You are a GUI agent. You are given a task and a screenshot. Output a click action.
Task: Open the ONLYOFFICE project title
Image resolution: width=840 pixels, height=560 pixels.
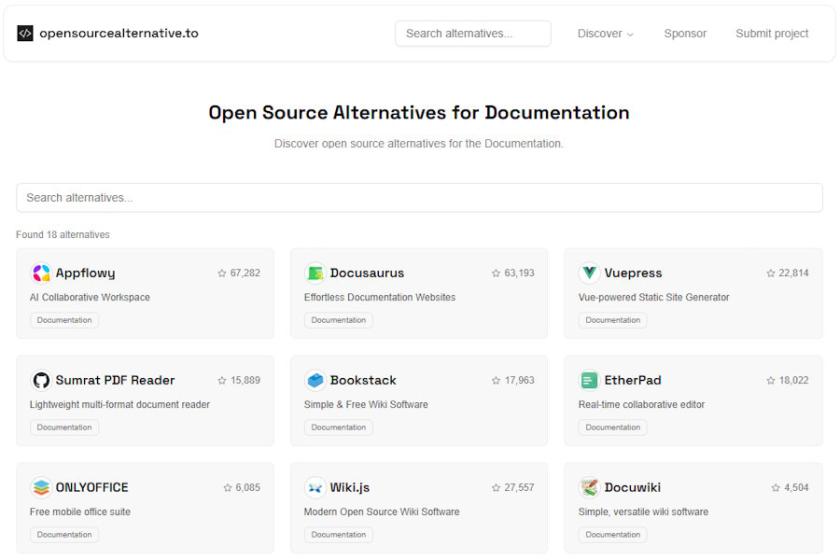click(92, 487)
